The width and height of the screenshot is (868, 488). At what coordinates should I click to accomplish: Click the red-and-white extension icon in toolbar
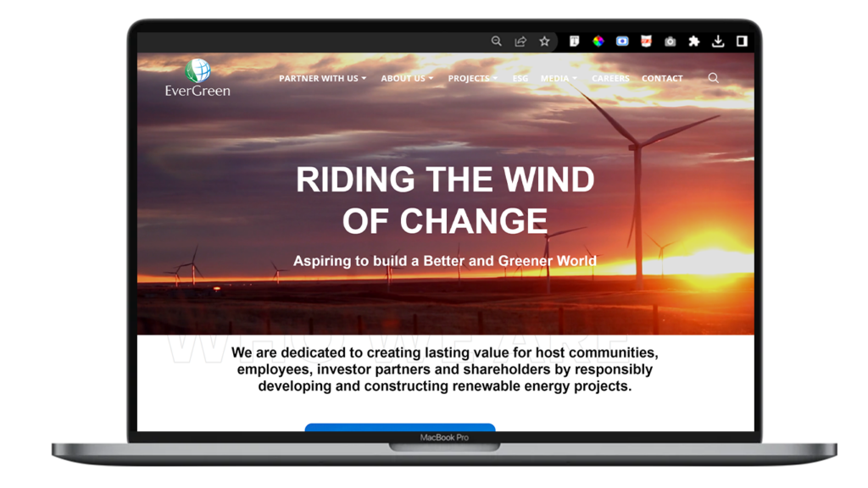647,40
